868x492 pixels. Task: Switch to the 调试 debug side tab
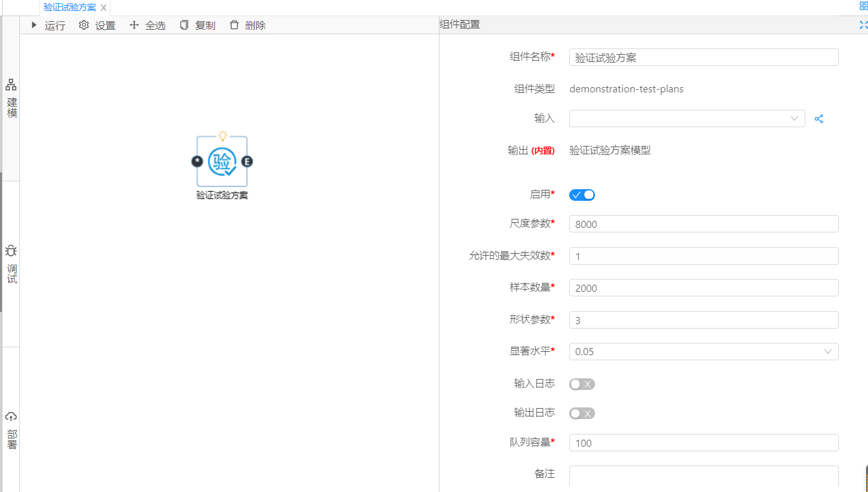tap(12, 265)
